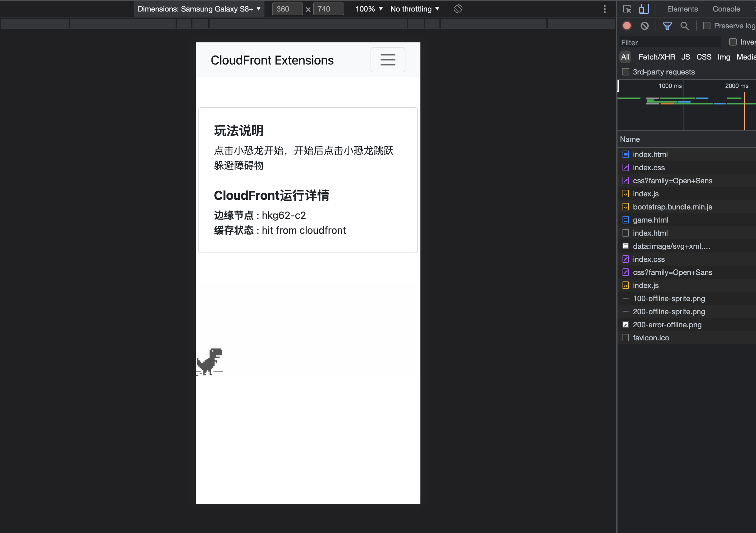Check the Invert filter checkbox

click(x=733, y=42)
